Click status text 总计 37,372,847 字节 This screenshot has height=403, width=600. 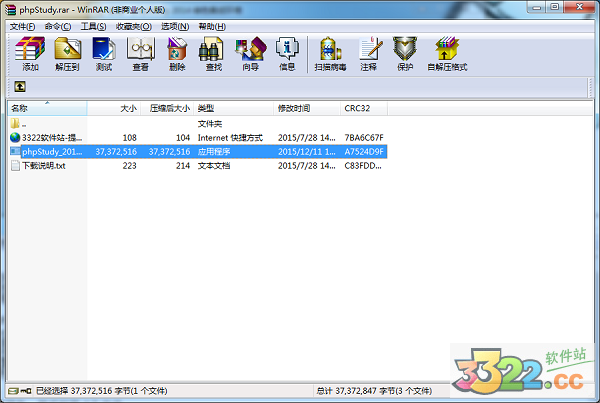(374, 391)
